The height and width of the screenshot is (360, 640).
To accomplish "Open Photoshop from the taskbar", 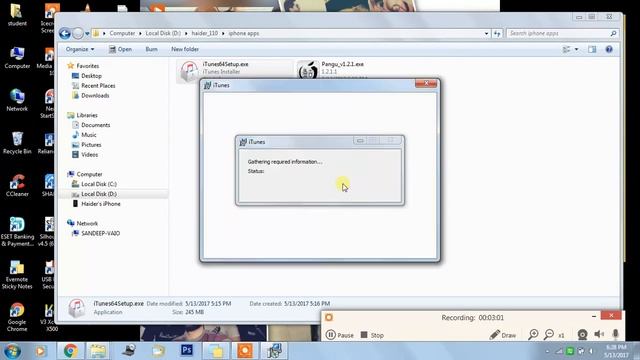I will pyautogui.click(x=187, y=350).
